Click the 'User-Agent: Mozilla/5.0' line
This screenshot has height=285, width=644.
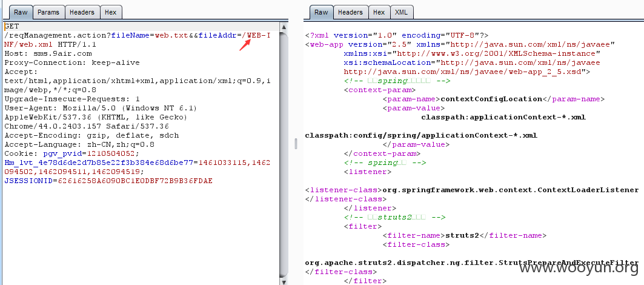pos(101,108)
